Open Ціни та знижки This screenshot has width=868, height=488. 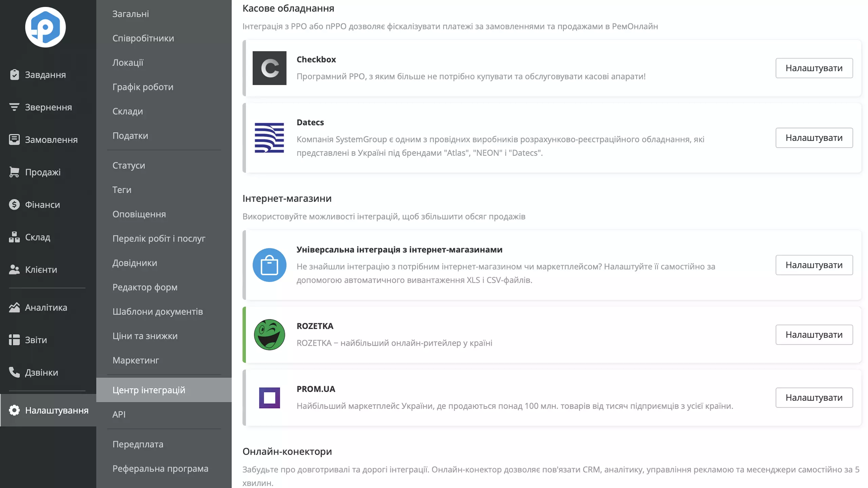(164, 336)
